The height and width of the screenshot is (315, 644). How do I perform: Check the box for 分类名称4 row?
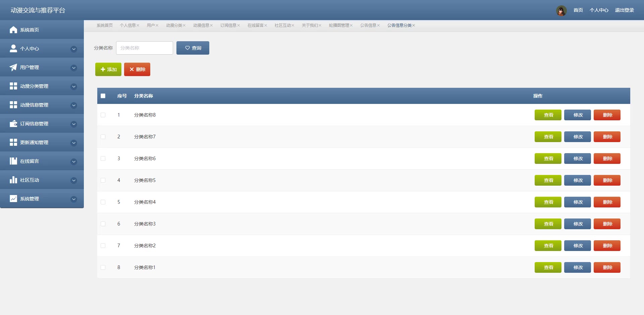tap(103, 202)
